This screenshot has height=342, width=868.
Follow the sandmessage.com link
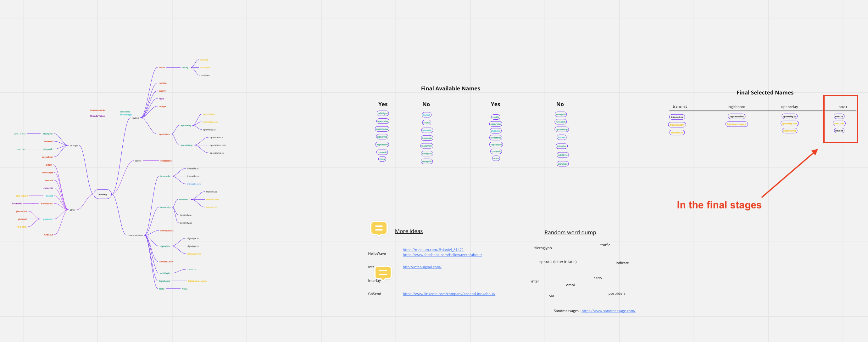tap(608, 311)
